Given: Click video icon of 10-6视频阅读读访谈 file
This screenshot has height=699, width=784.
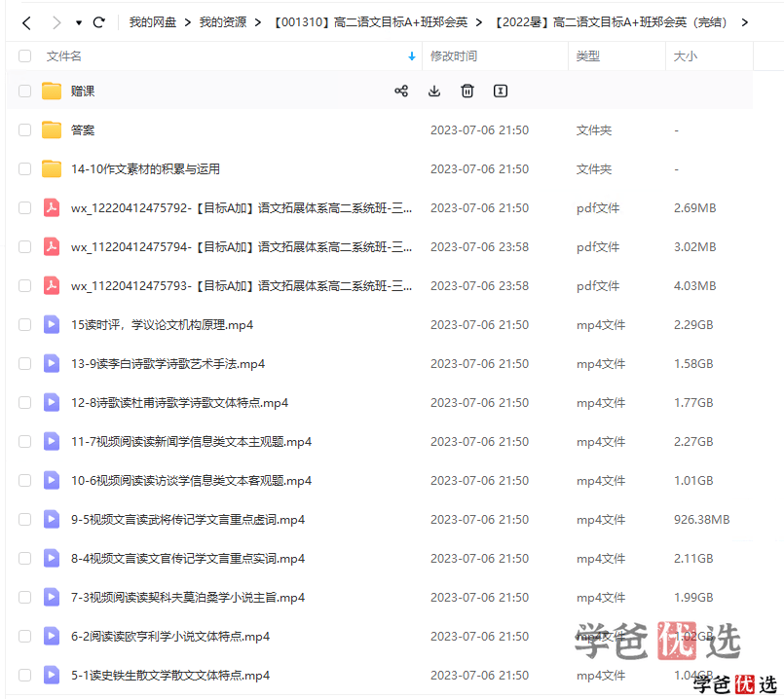Looking at the screenshot, I should point(52,481).
